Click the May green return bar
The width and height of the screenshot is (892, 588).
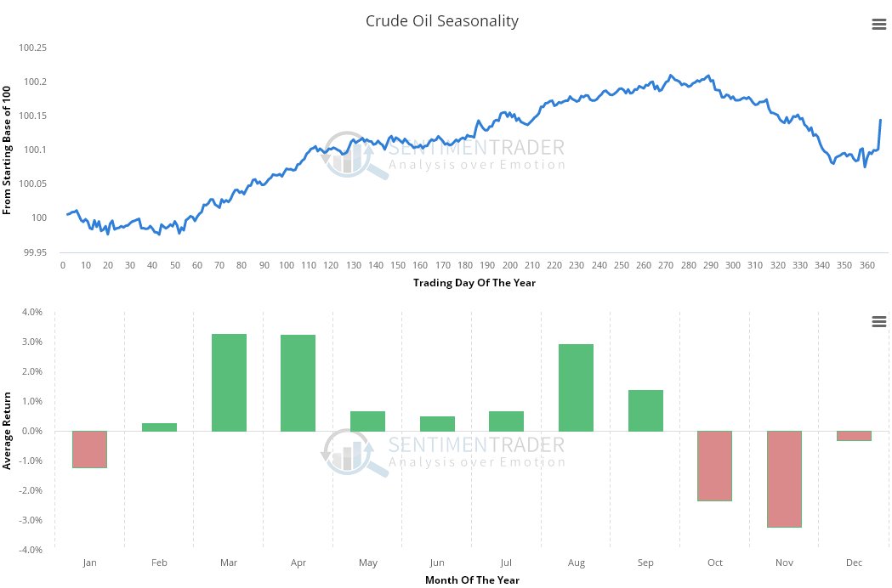[x=367, y=421]
